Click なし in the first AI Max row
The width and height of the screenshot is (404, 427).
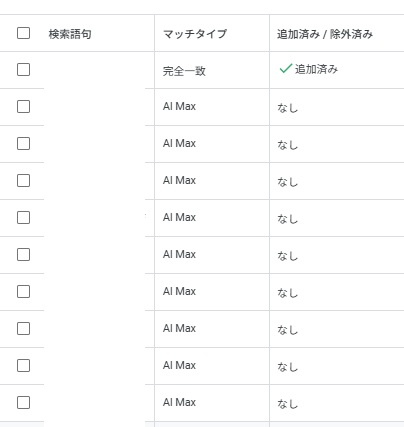(287, 108)
